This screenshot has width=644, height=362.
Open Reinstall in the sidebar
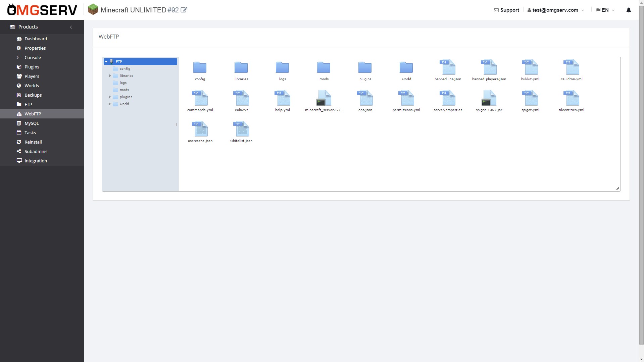pyautogui.click(x=42, y=142)
